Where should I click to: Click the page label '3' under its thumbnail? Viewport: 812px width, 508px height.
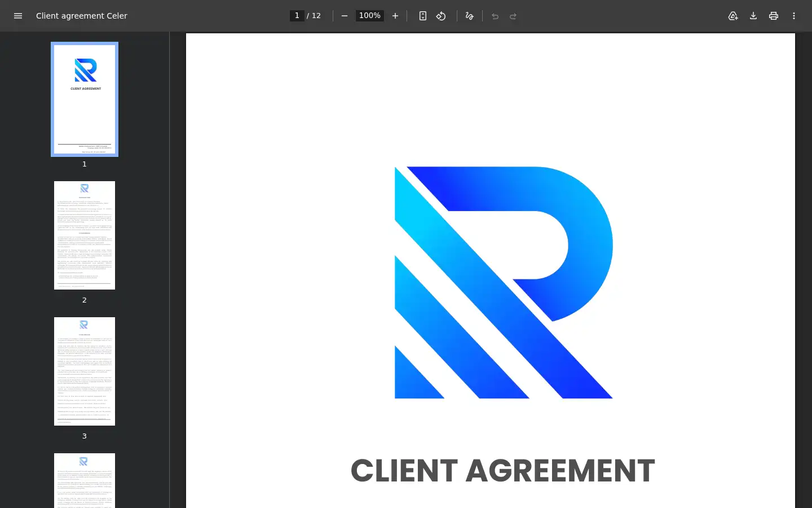click(x=85, y=436)
